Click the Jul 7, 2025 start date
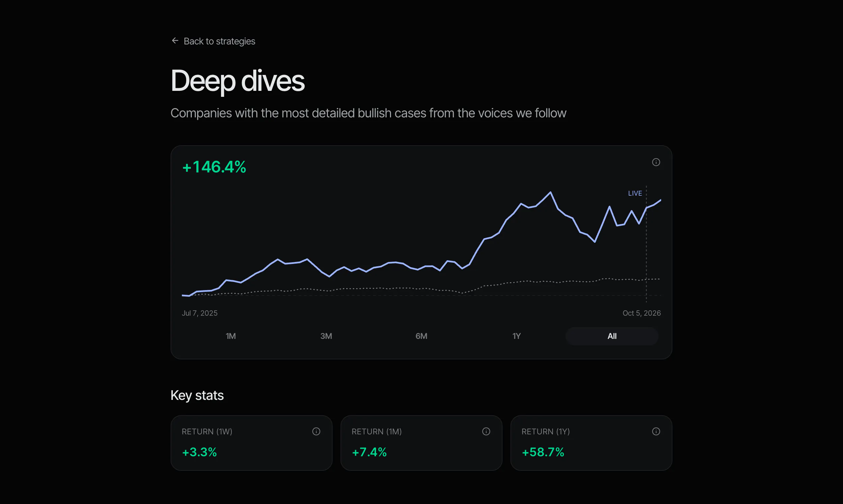This screenshot has width=843, height=504. [199, 313]
